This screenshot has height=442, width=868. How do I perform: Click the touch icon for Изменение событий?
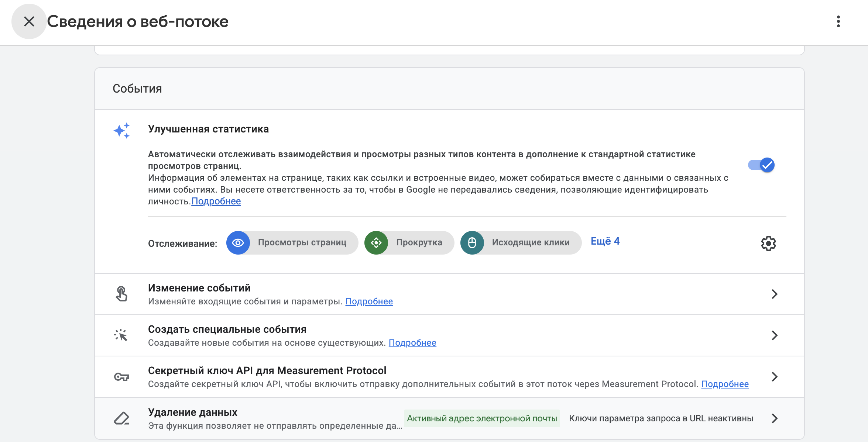click(121, 294)
